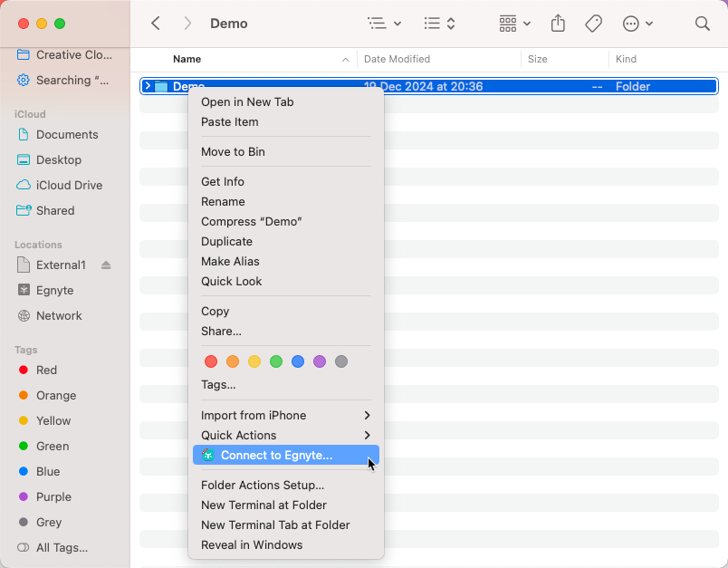
Task: Go forward with the right chevron button
Action: tap(187, 24)
